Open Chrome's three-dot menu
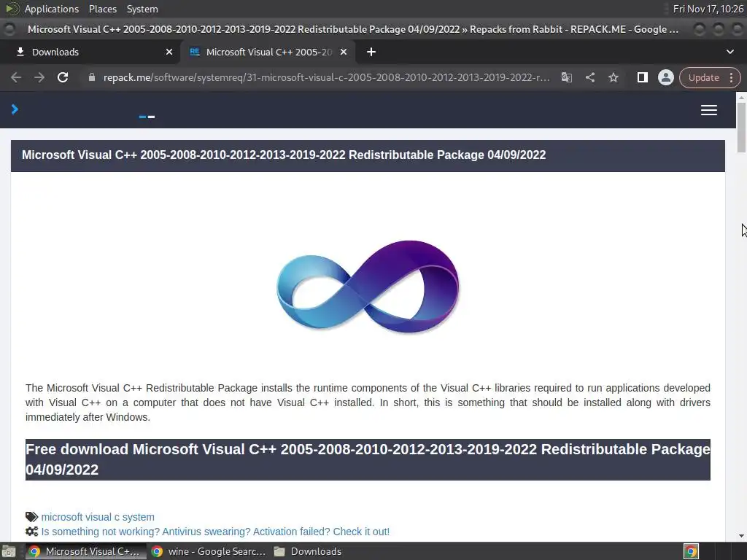Screen dimensions: 747x560 click(731, 77)
